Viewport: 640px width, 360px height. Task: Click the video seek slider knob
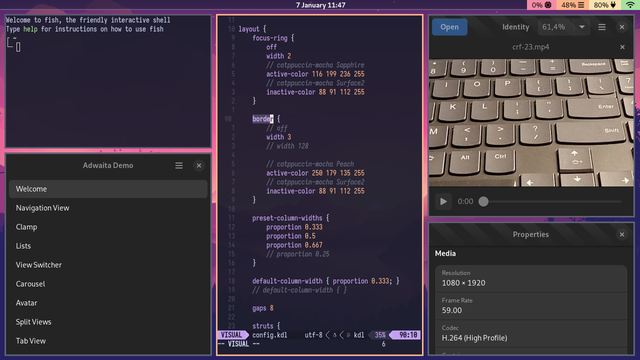click(x=483, y=201)
